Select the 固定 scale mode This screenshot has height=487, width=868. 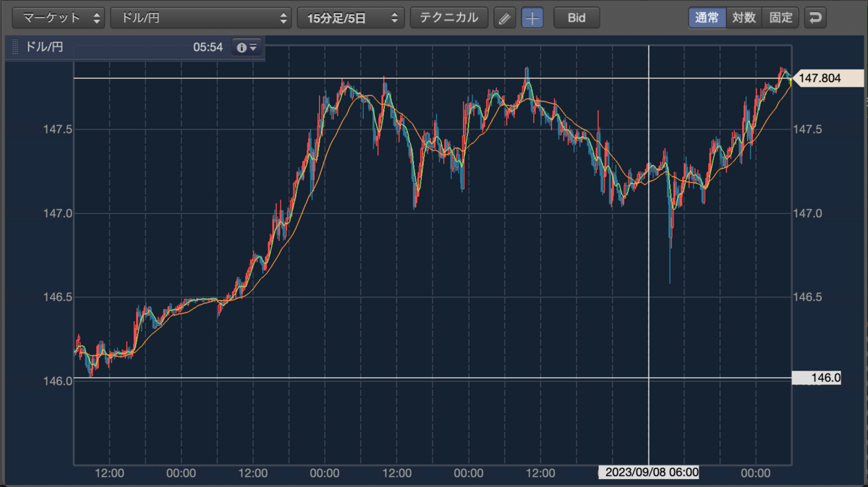(781, 18)
